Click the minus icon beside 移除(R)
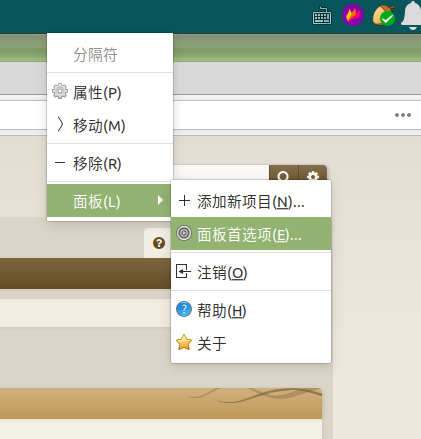Image resolution: width=421 pixels, height=439 pixels. [x=60, y=163]
